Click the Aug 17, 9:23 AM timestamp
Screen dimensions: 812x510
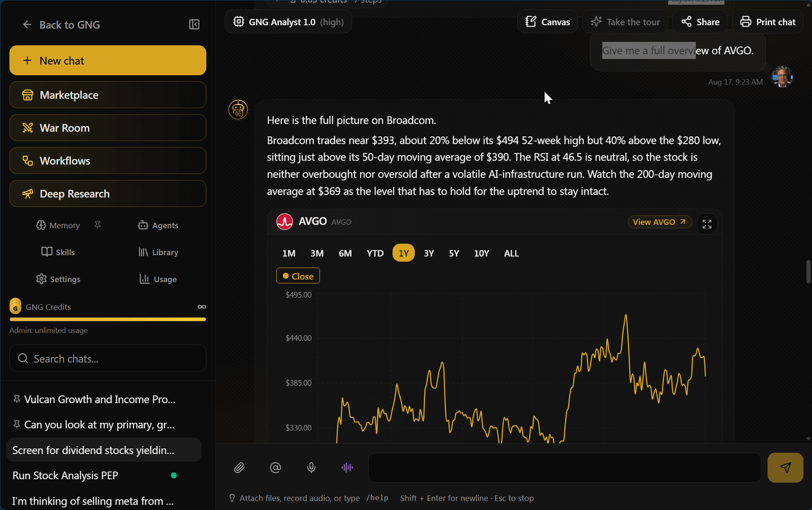point(736,82)
